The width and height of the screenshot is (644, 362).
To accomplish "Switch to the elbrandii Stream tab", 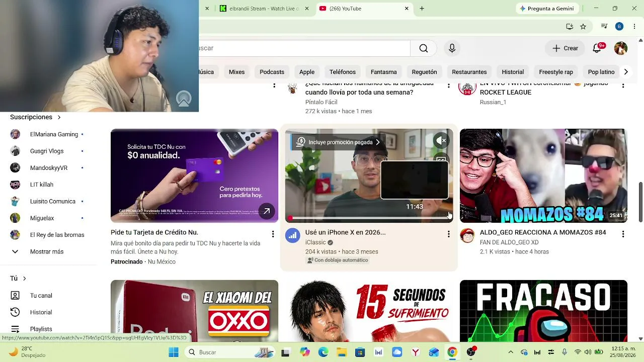I will point(265,9).
